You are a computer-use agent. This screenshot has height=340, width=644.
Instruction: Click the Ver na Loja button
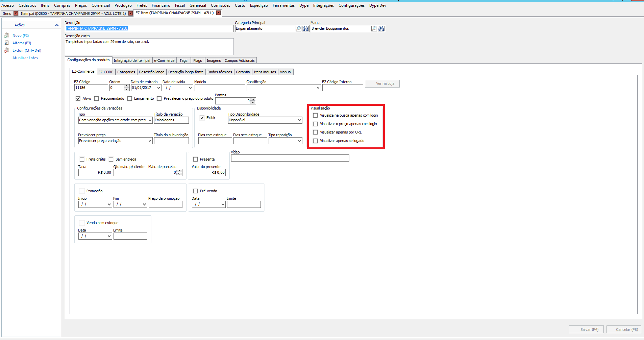click(382, 83)
